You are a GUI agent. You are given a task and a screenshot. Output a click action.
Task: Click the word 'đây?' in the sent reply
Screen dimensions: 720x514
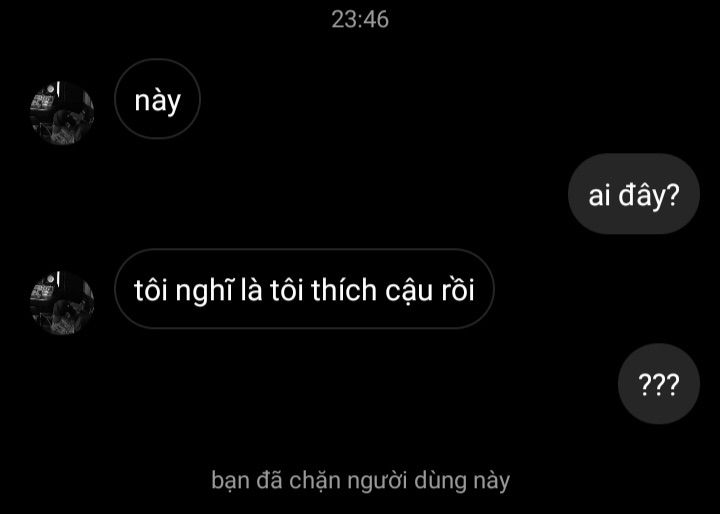pos(648,196)
